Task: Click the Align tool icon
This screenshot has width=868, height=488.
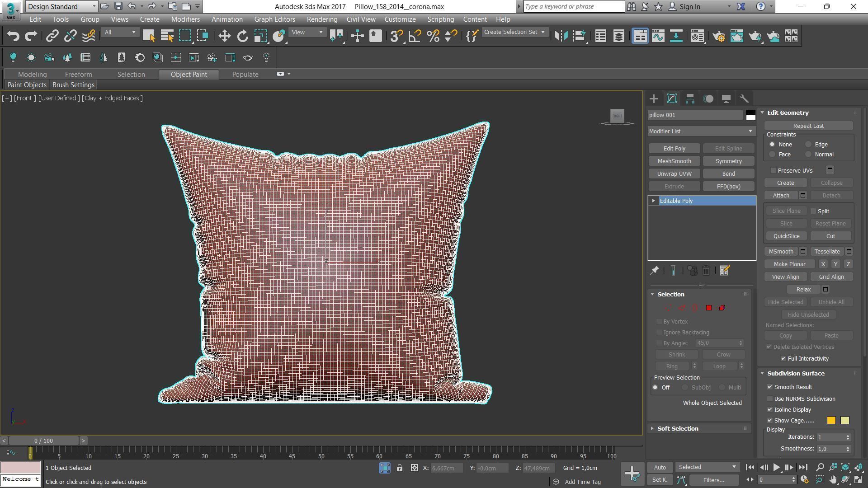Action: click(x=579, y=36)
